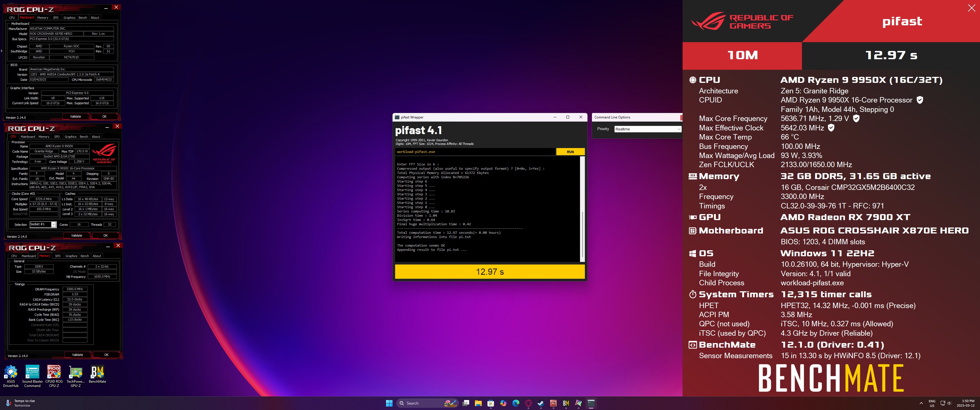This screenshot has width=980, height=410.
Task: Open the Windows Start menu
Action: pos(389,403)
